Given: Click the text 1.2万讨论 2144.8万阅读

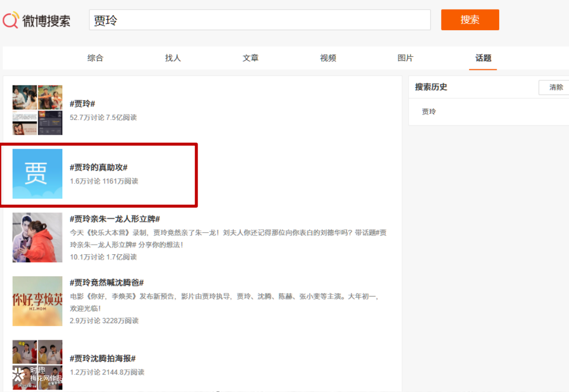Looking at the screenshot, I should point(107,372).
